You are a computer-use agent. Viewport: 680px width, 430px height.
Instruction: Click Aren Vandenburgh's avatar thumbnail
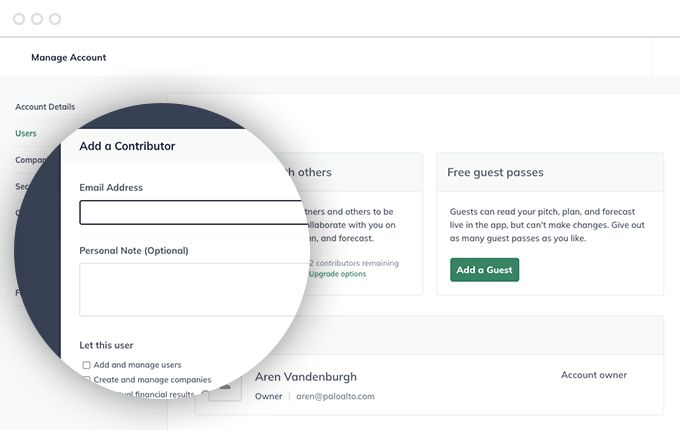pos(226,388)
